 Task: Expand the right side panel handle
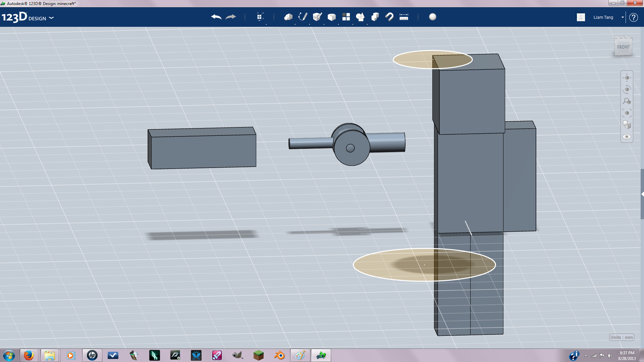coord(642,194)
